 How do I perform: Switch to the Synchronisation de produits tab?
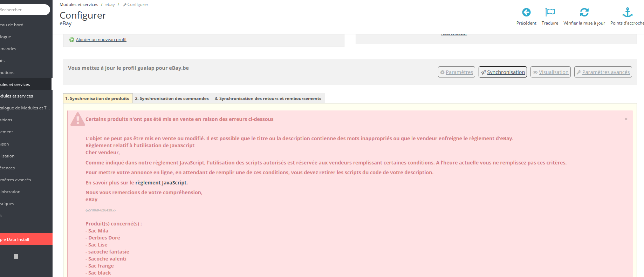[x=97, y=99]
